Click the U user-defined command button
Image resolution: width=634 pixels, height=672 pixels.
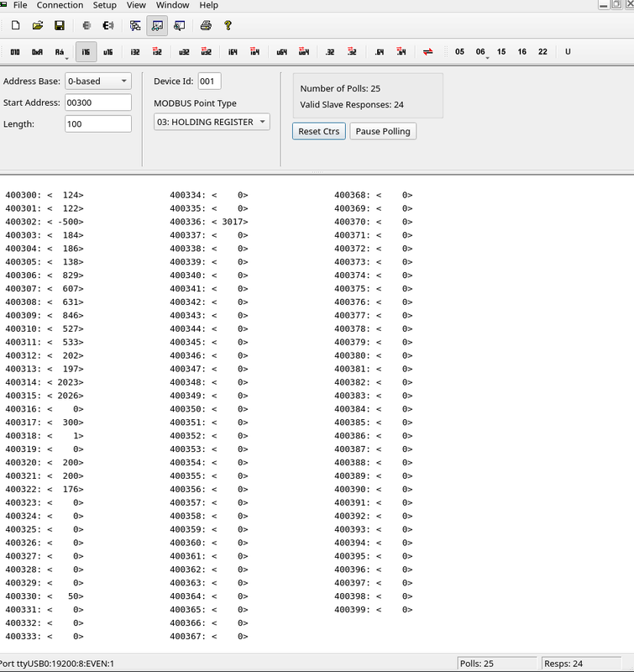(x=568, y=52)
